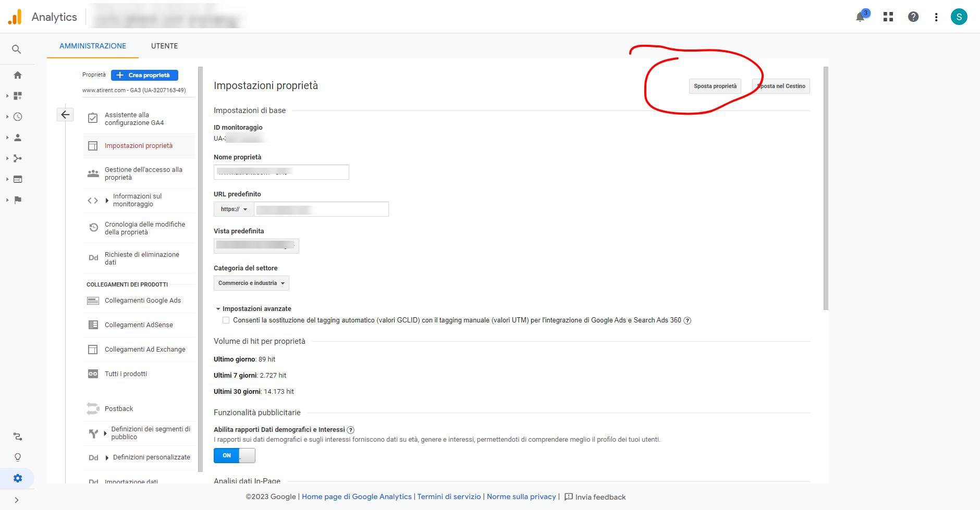Open Termini di servizio link

(x=449, y=496)
